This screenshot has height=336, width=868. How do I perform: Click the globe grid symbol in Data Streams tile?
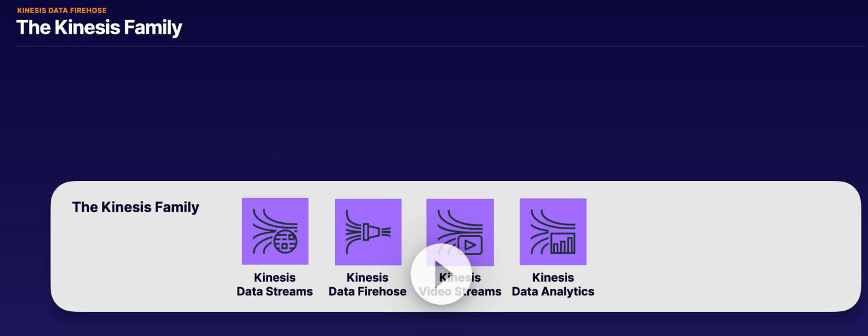click(x=285, y=241)
